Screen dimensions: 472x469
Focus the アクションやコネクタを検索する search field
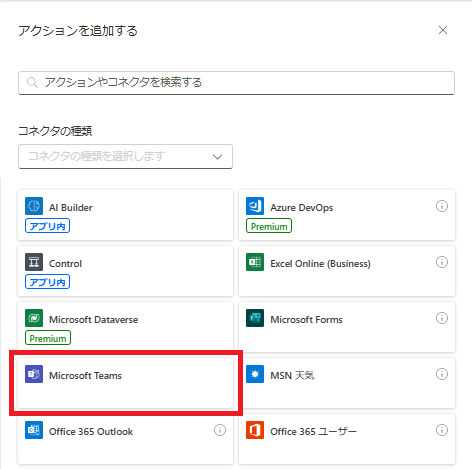236,83
